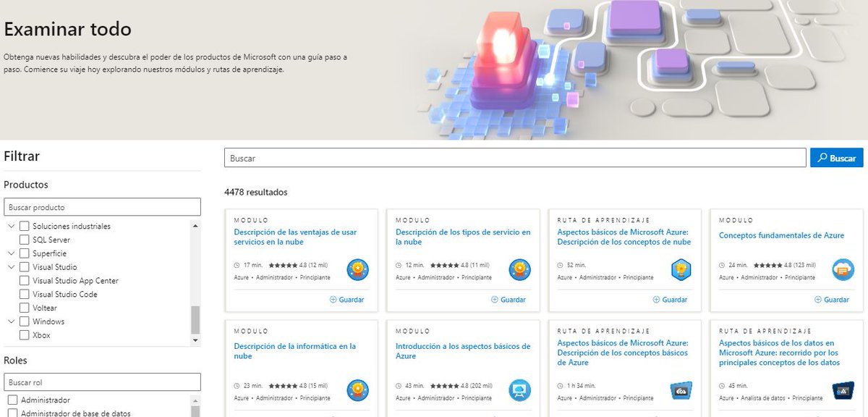
Task: Save the 'Conceptos fundamentales de Azure' module
Action: pyautogui.click(x=831, y=300)
